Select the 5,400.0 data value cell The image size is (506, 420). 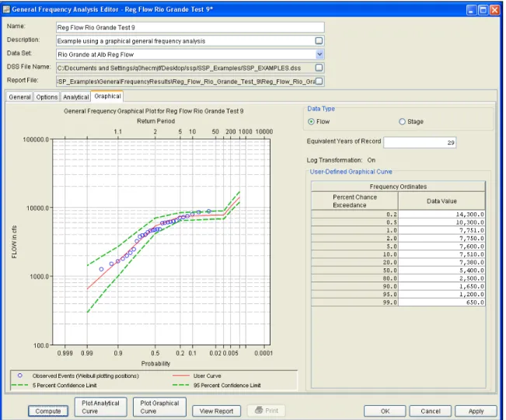coord(441,270)
